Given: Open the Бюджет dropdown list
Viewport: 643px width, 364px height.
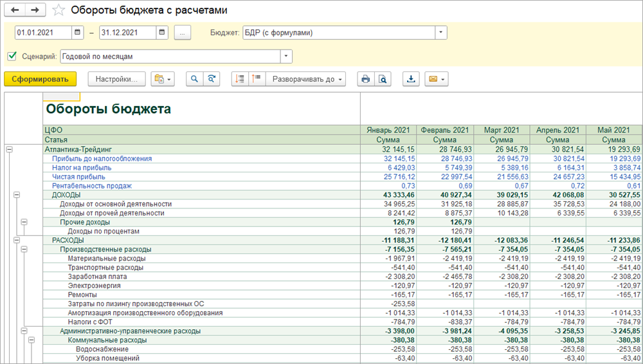Looking at the screenshot, I should point(440,33).
